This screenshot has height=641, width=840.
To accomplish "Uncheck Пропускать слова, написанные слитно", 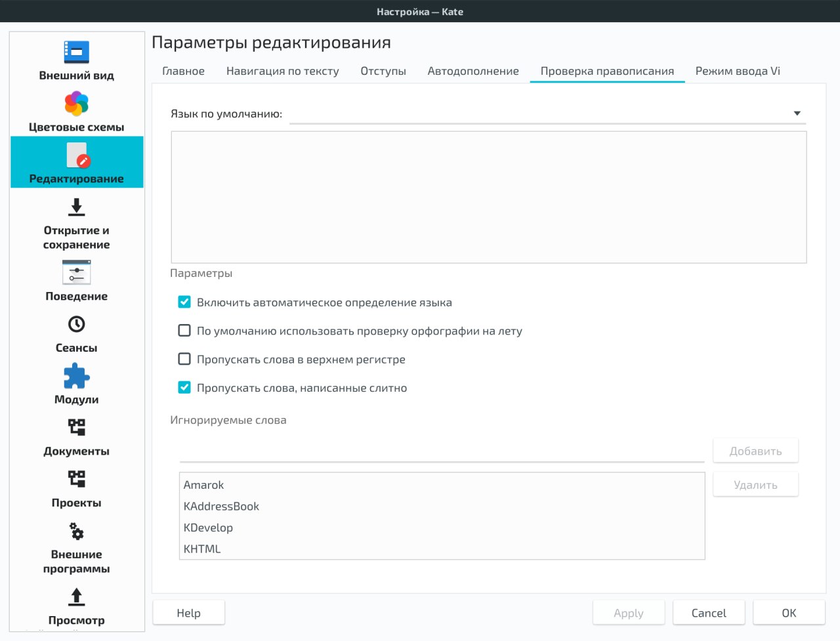I will tap(184, 388).
